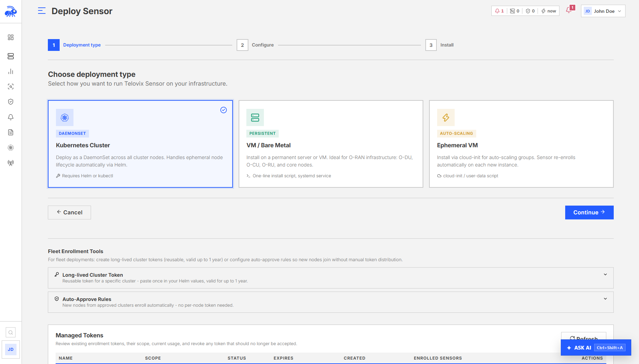Expand the Auto-Approve Rules section
The width and height of the screenshot is (639, 364).
(331, 302)
